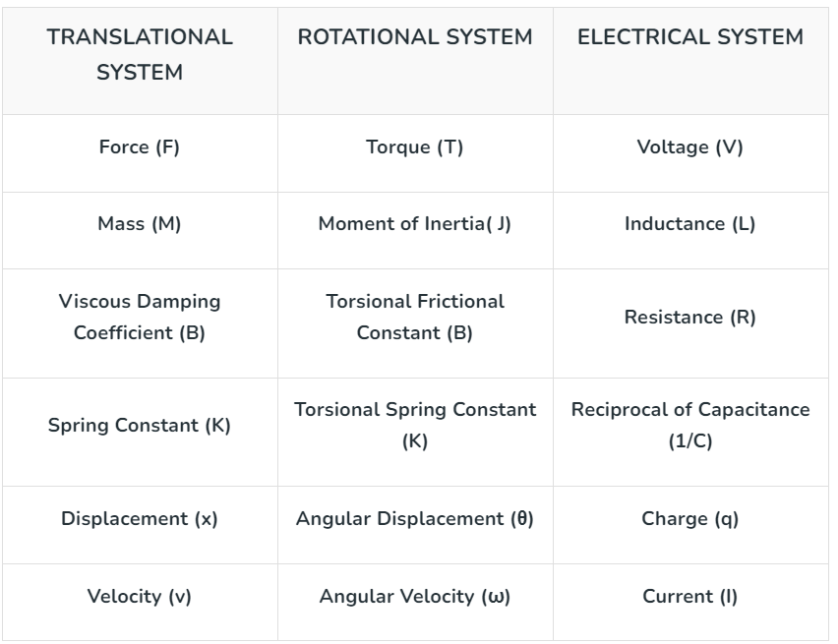
Task: Select Torsional Frictional Constant (B) cell
Action: [x=415, y=317]
